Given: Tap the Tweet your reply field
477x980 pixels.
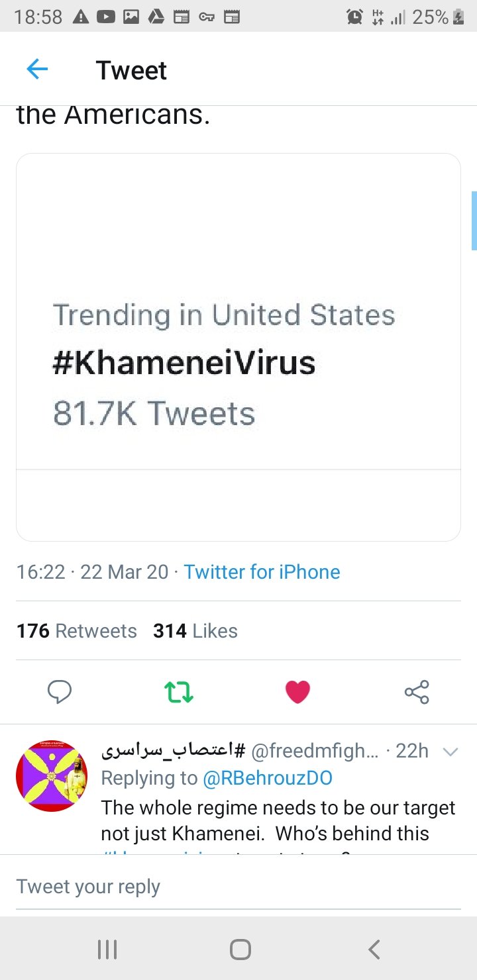Looking at the screenshot, I should point(89,885).
